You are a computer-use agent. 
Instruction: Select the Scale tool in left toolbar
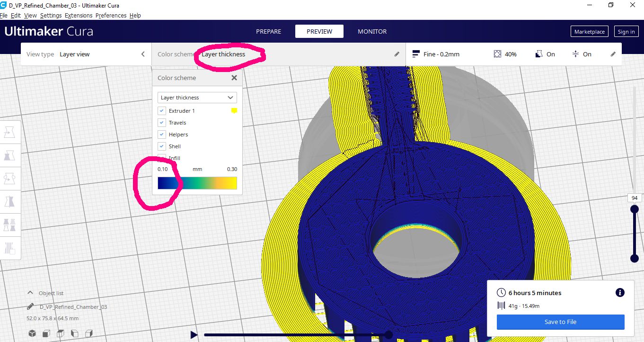click(x=9, y=155)
